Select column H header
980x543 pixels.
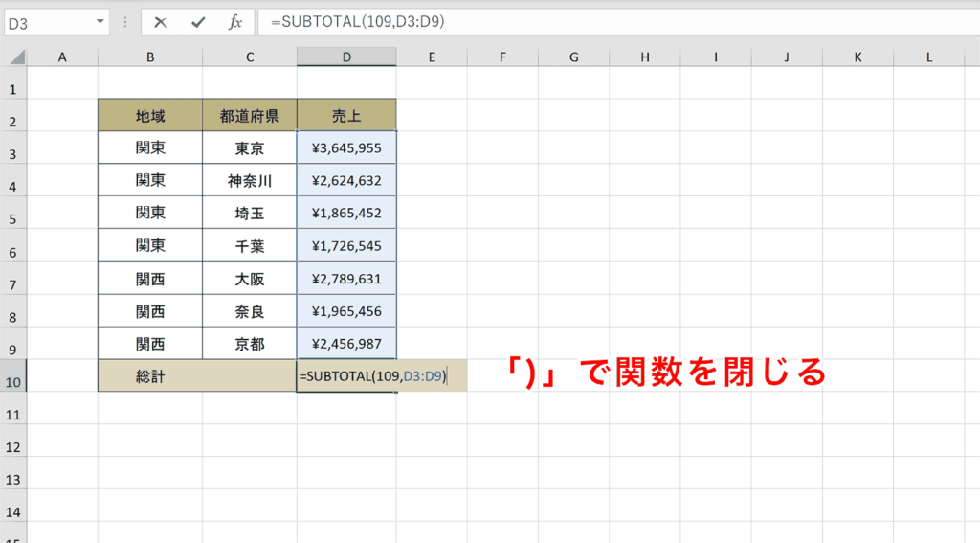tap(644, 57)
